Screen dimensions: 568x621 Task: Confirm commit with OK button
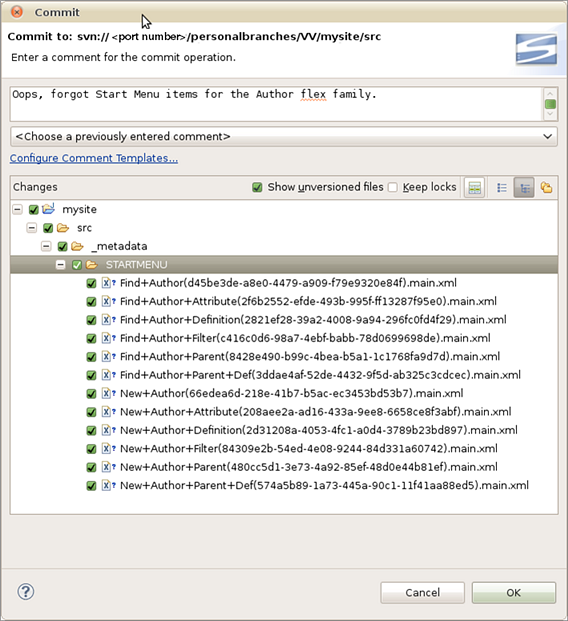click(514, 592)
